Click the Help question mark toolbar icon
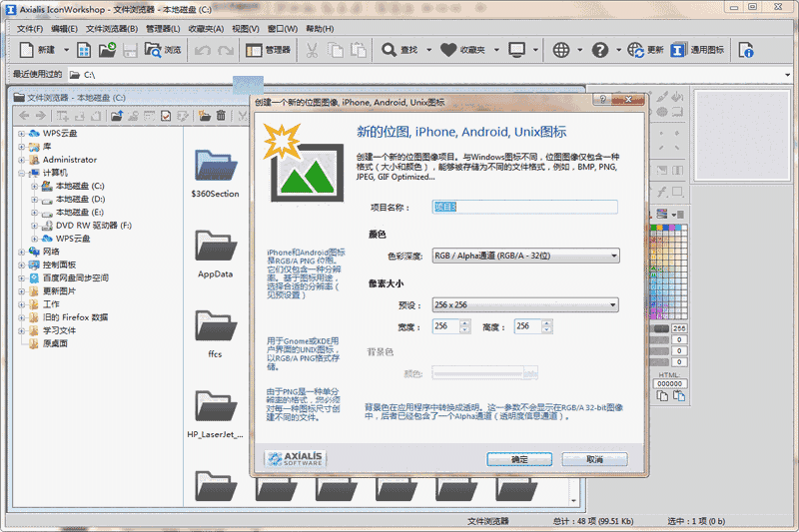Screen dimensions: 799x532 600,50
